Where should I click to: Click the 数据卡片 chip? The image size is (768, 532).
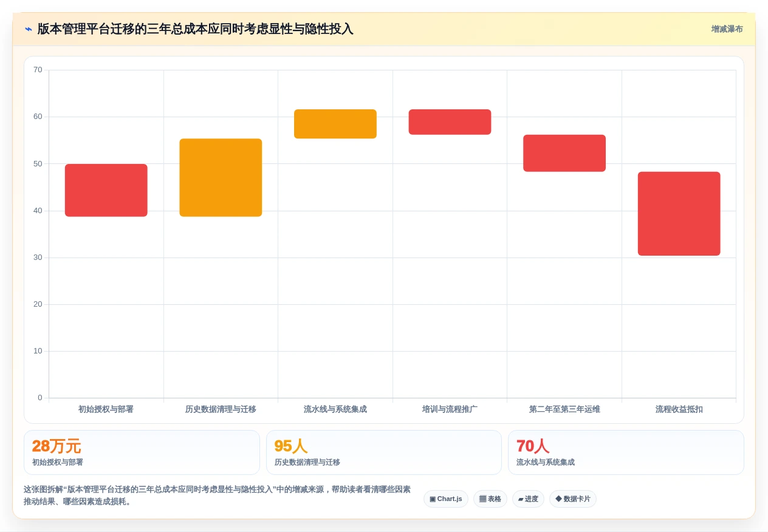573,499
